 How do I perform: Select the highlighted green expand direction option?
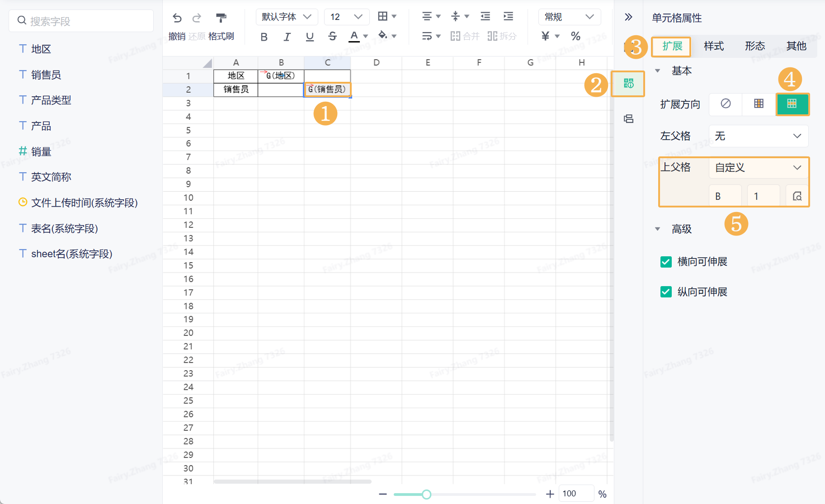click(792, 104)
